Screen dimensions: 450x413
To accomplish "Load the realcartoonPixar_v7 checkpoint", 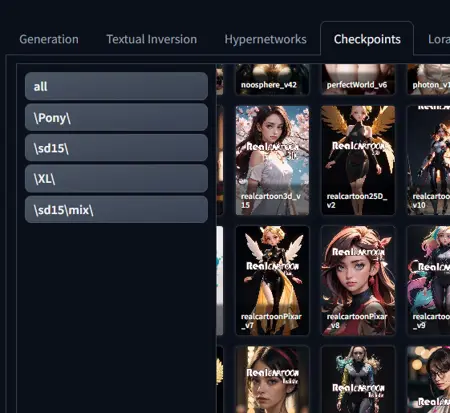I will [x=272, y=280].
